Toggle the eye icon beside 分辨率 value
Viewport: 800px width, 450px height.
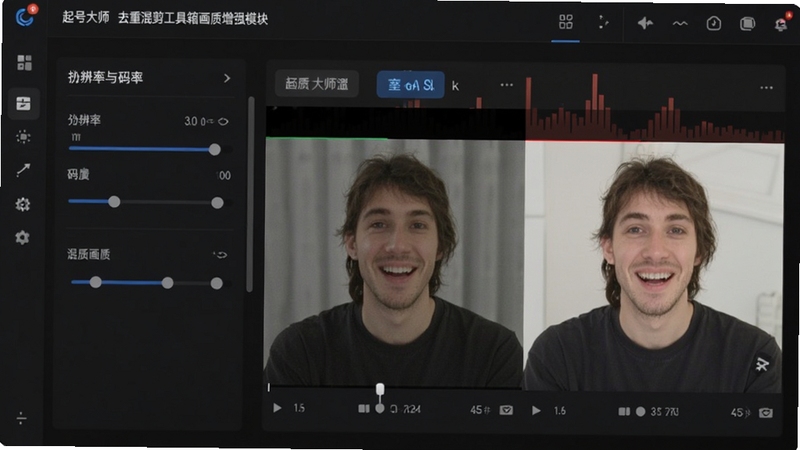click(223, 121)
